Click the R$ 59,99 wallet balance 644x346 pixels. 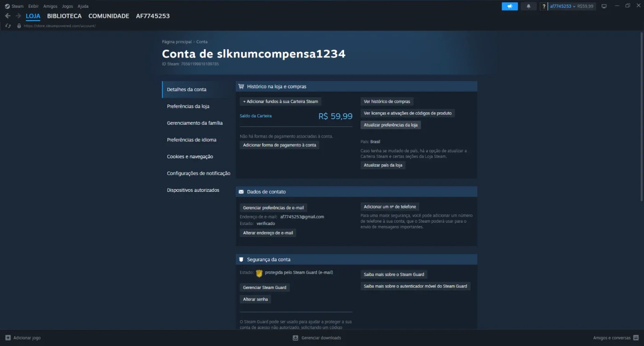[x=335, y=116]
